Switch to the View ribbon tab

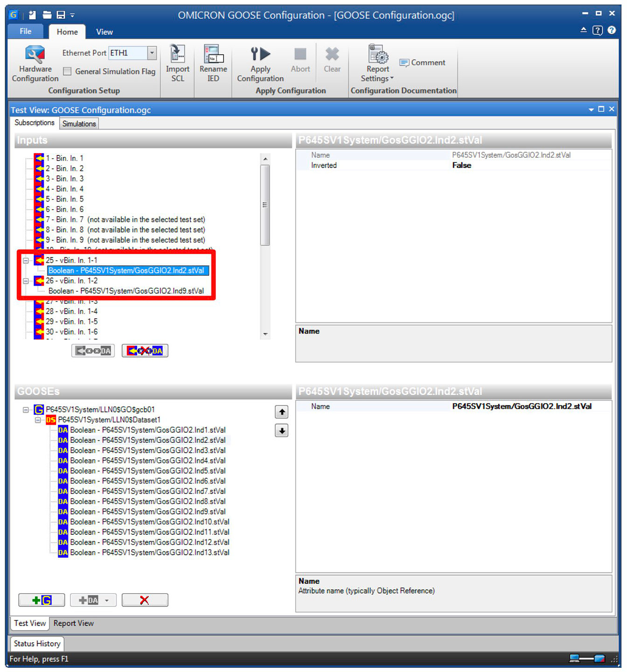coord(104,32)
